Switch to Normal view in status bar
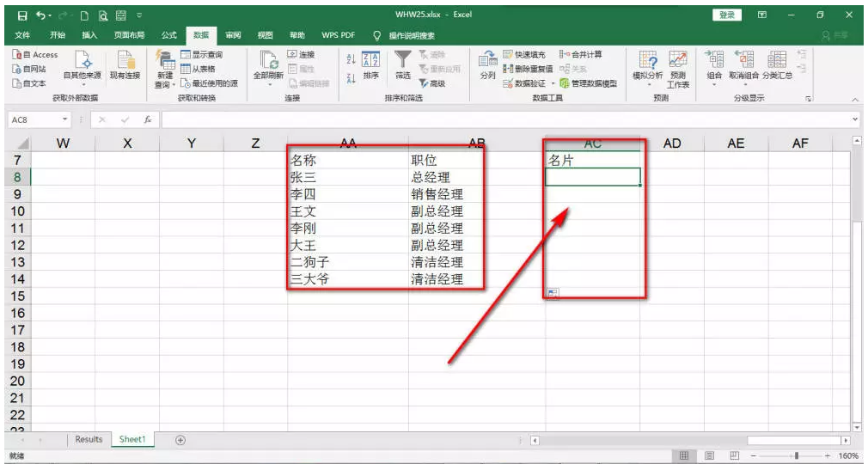868x464 pixels. 684,455
